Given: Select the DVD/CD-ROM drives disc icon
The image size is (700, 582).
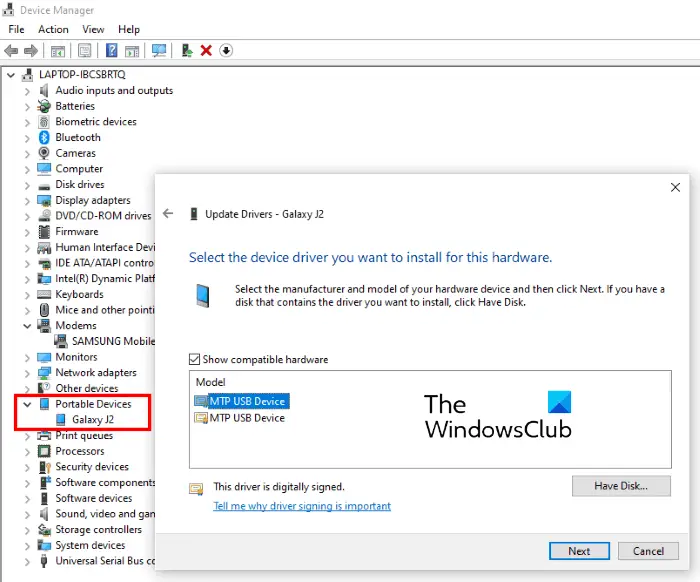Looking at the screenshot, I should pos(44,216).
